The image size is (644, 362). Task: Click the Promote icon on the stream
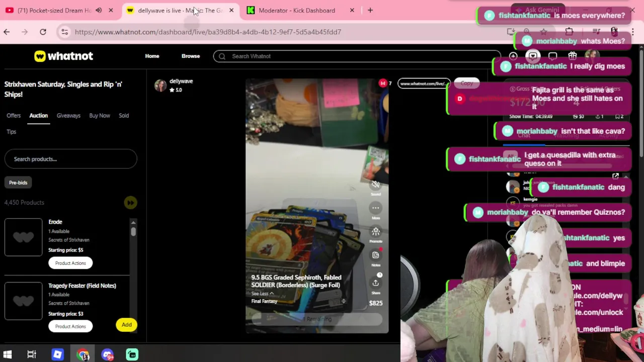[x=375, y=231]
